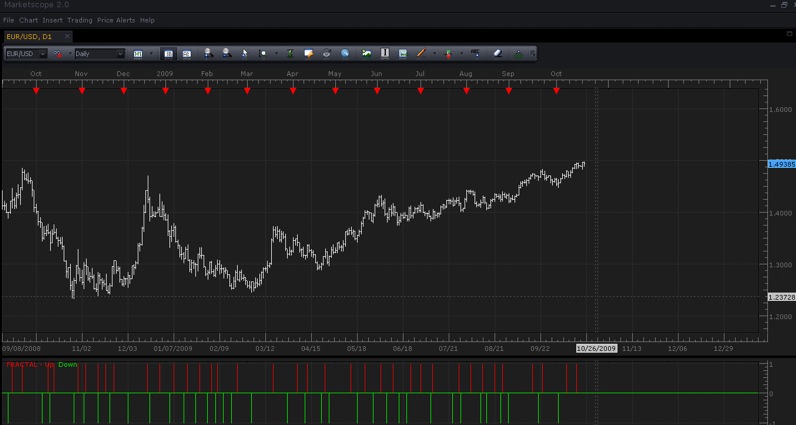Open the Trading menu
Image resolution: width=796 pixels, height=425 pixels.
(80, 20)
